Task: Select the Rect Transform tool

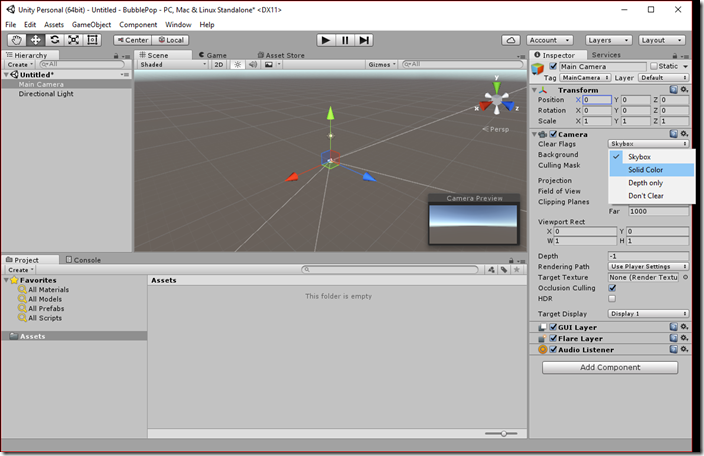Action: (x=92, y=40)
